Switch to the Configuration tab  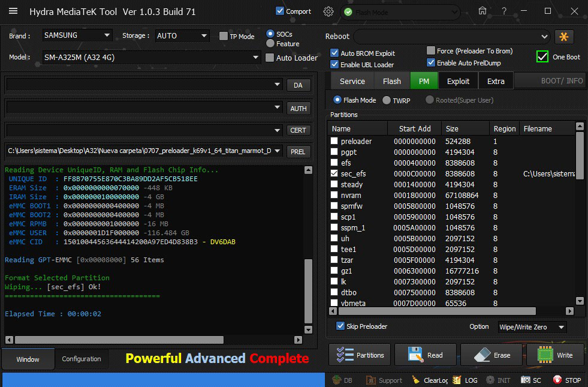pyautogui.click(x=82, y=359)
